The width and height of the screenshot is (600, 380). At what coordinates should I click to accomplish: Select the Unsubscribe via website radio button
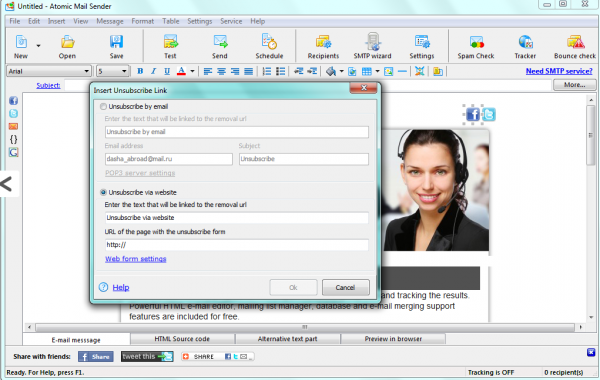(x=103, y=192)
